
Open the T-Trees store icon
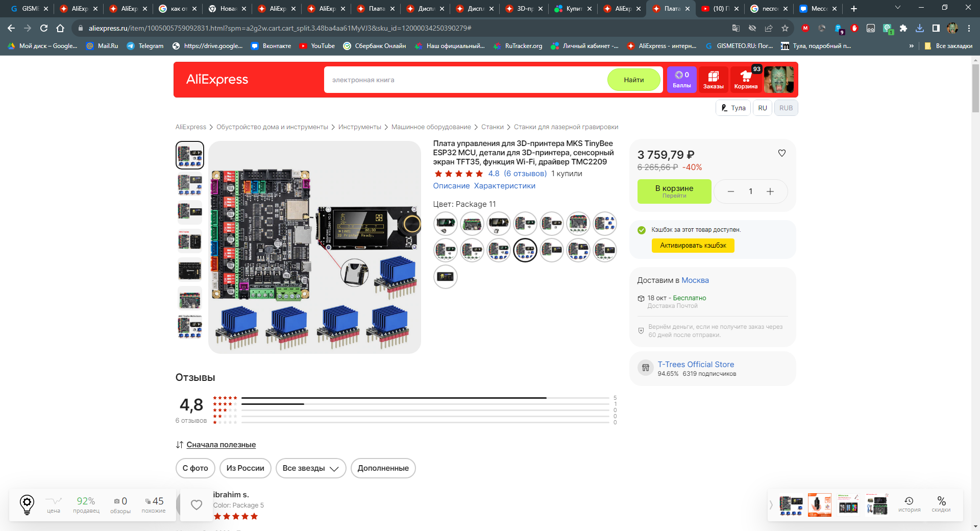(x=646, y=368)
